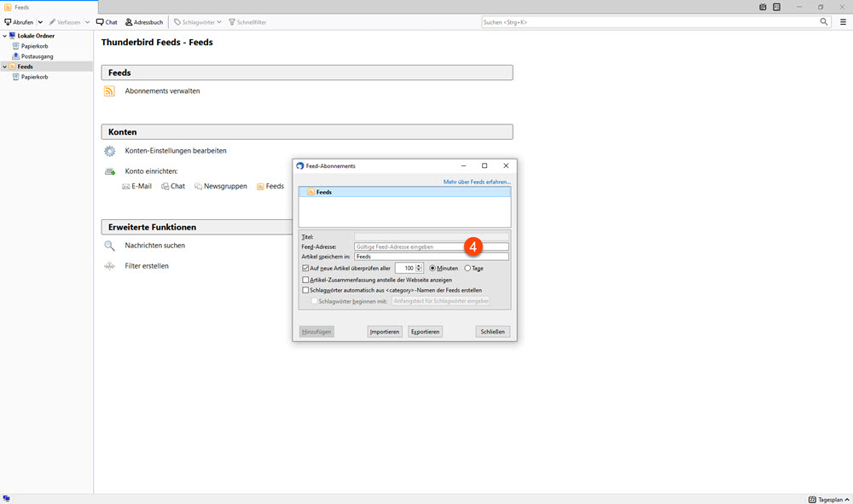Click the Importieren button
853x504 pixels.
point(385,332)
